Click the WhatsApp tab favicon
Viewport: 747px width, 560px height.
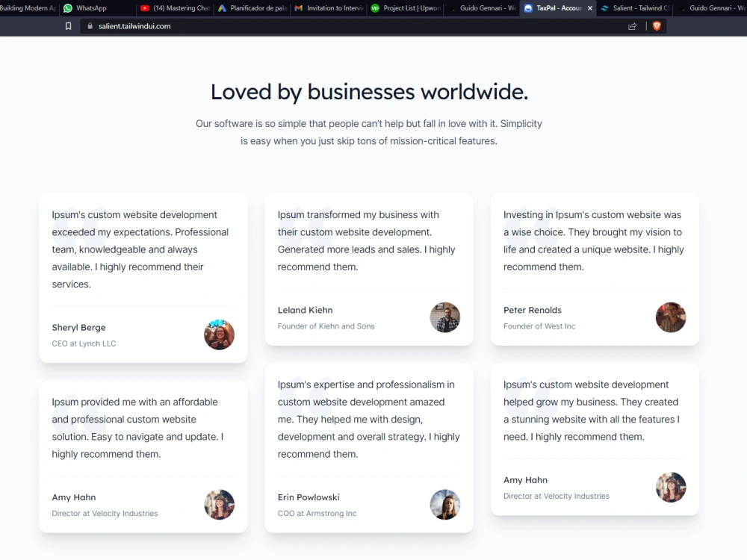coord(68,8)
